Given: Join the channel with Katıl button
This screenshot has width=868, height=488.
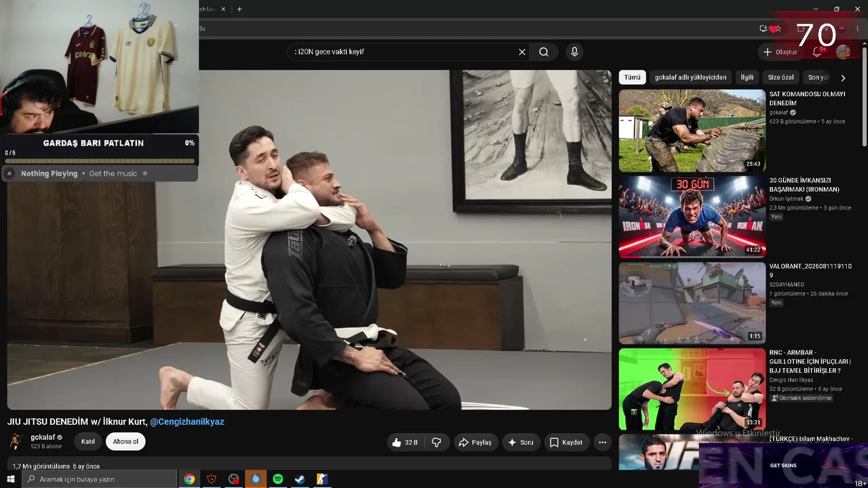Looking at the screenshot, I should [x=88, y=442].
